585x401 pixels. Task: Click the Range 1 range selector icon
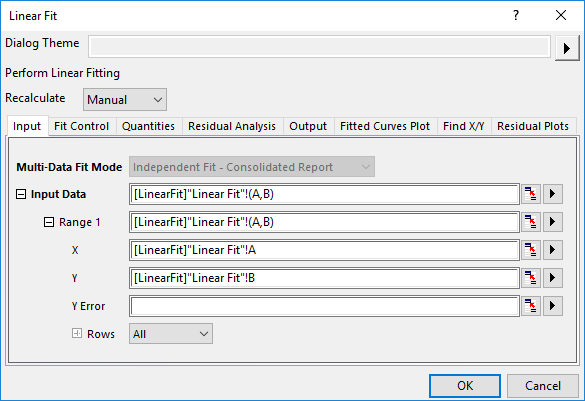(x=531, y=222)
